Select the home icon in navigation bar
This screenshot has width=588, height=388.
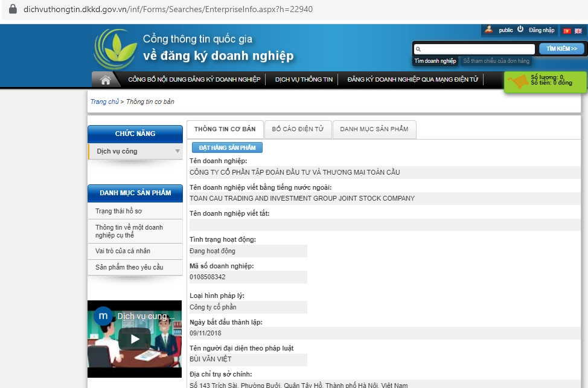[106, 79]
